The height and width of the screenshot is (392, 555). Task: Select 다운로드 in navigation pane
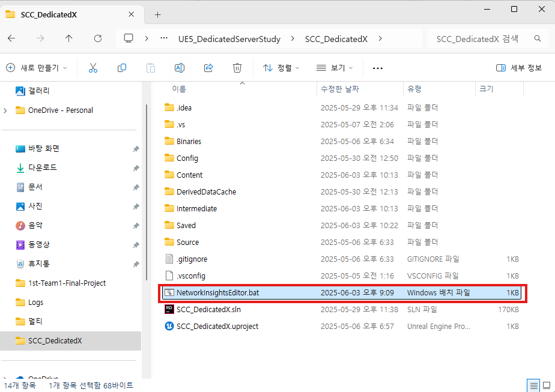tap(71, 167)
